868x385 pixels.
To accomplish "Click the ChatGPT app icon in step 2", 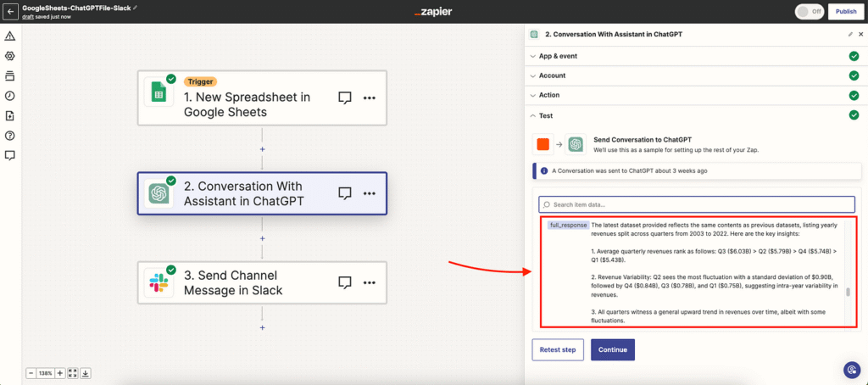I will point(159,193).
